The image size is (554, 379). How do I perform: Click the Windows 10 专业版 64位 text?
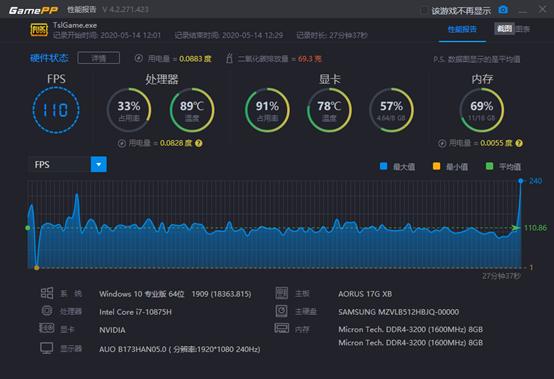[142, 294]
